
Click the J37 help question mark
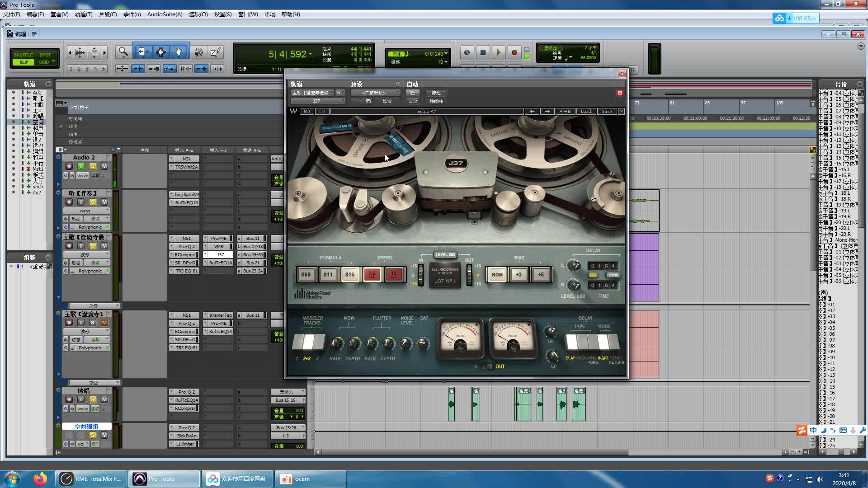coord(621,111)
